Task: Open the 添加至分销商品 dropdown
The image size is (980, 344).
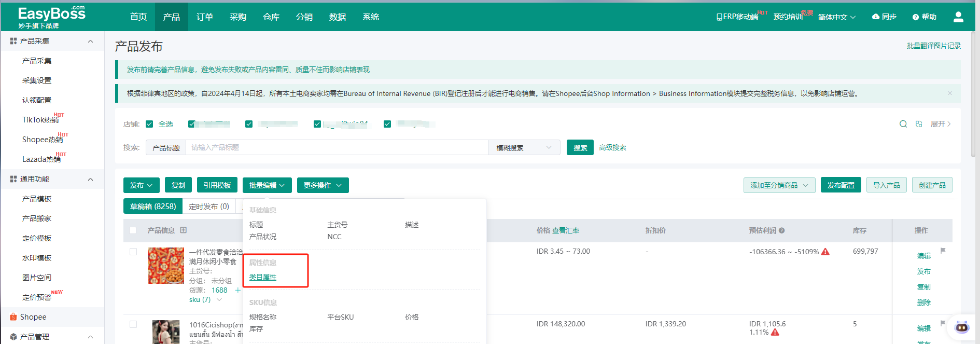Action: coord(779,185)
